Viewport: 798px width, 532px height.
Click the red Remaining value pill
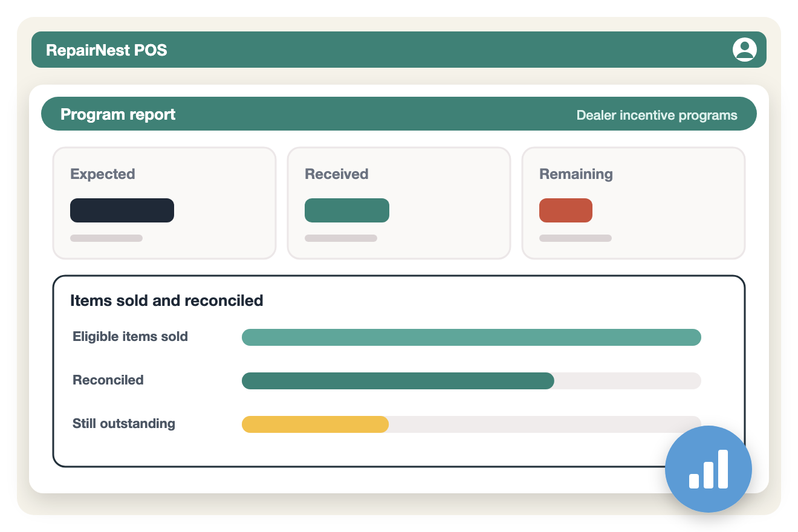coord(566,210)
